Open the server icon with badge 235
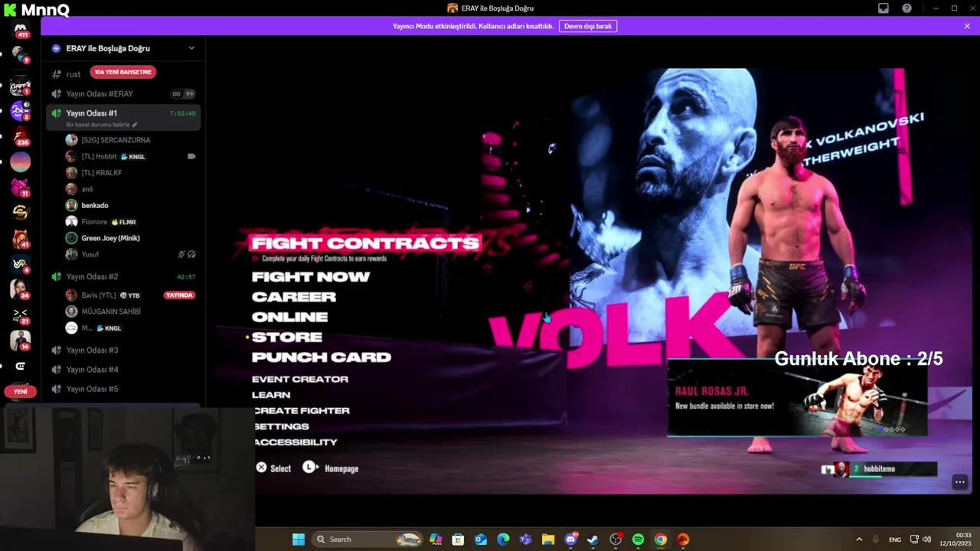The image size is (980, 551). [x=21, y=136]
